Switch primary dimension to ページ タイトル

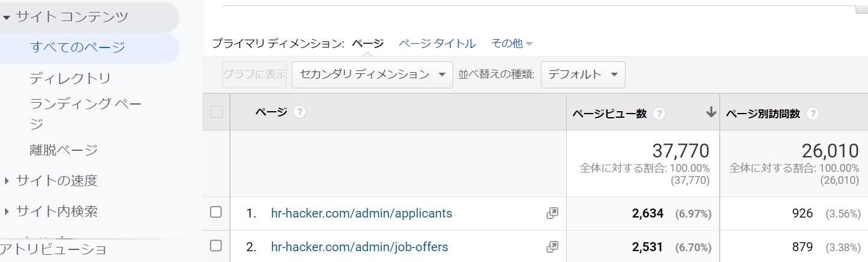(x=437, y=43)
